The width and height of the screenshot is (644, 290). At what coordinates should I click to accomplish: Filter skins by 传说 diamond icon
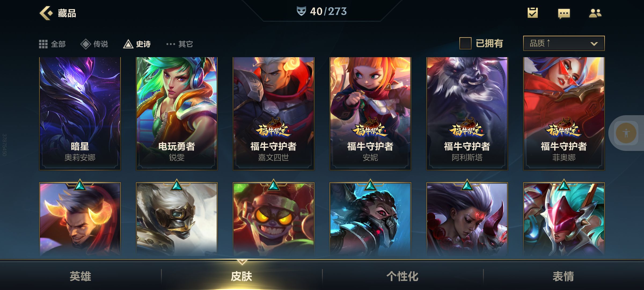[86, 44]
